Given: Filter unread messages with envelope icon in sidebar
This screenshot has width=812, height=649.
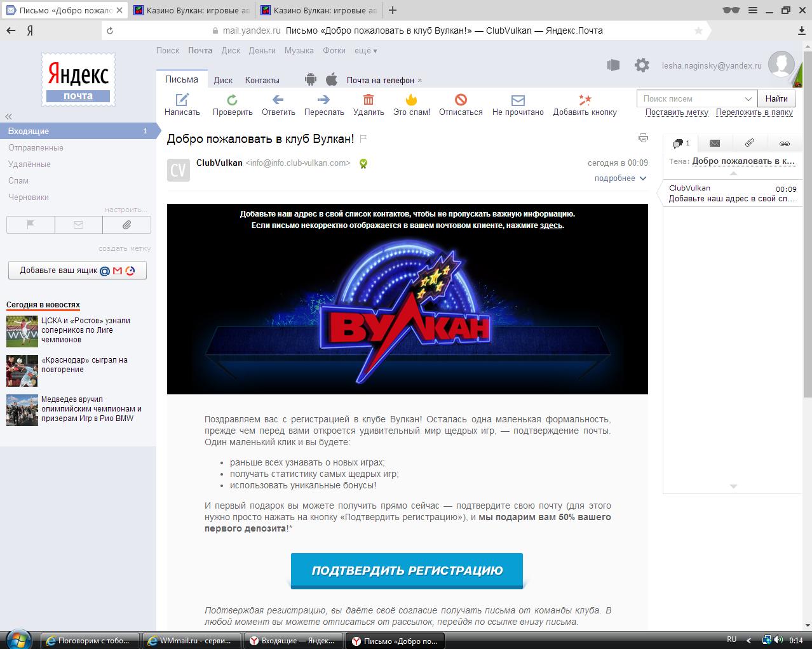Looking at the screenshot, I should [79, 225].
